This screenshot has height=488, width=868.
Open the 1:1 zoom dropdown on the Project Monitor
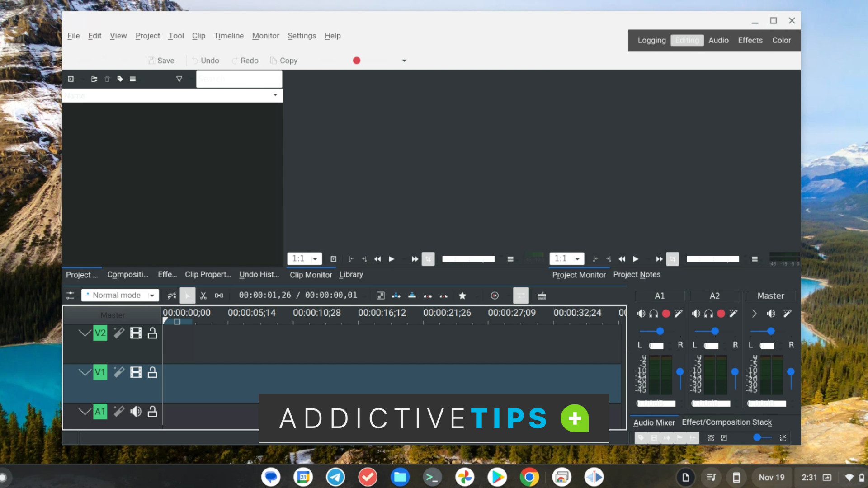click(578, 258)
